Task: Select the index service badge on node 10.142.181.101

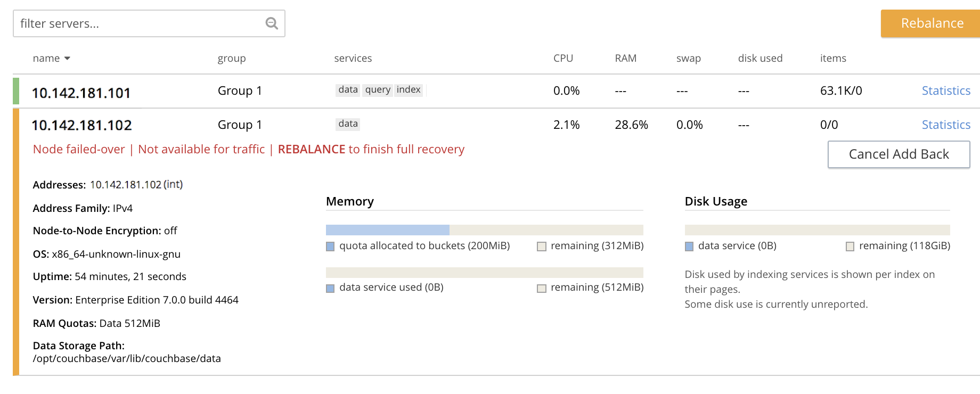Action: click(408, 89)
